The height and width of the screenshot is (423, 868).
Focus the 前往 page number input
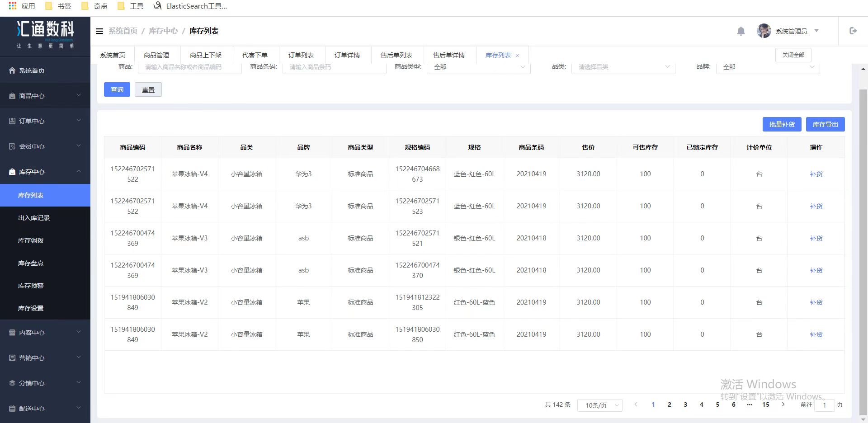(824, 405)
